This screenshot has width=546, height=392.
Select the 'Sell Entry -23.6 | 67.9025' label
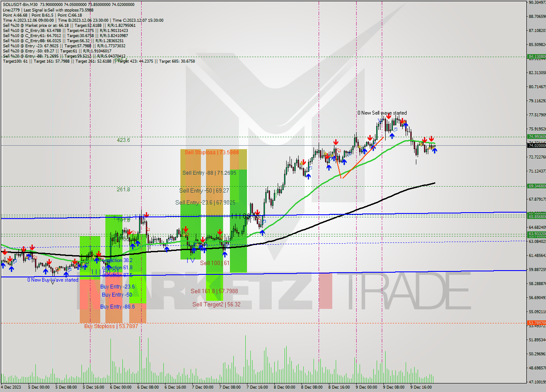pos(206,202)
